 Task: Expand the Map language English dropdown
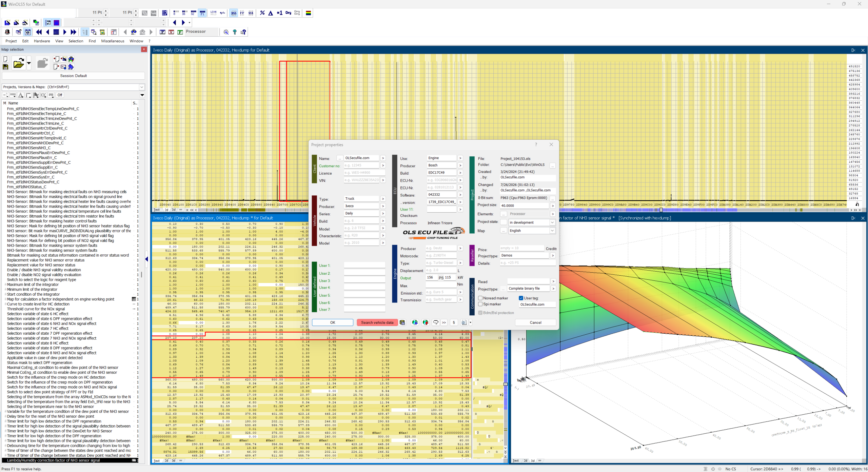click(x=552, y=231)
